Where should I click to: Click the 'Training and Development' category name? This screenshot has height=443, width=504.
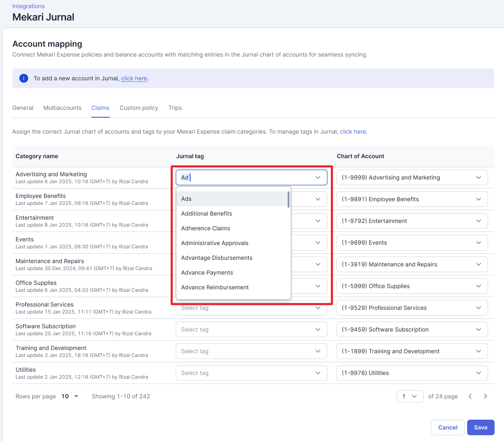click(x=51, y=348)
